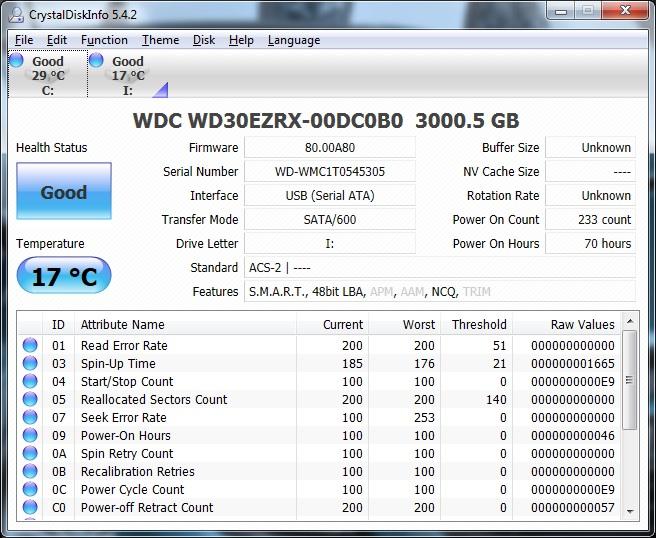Open the Help menu
656x538 pixels.
coord(241,40)
